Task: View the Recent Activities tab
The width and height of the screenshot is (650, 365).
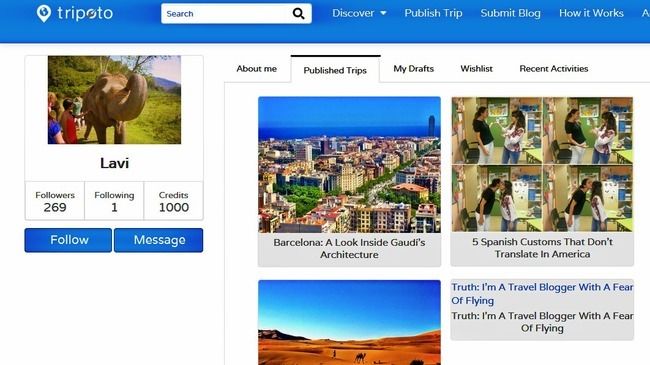Action: click(x=553, y=69)
